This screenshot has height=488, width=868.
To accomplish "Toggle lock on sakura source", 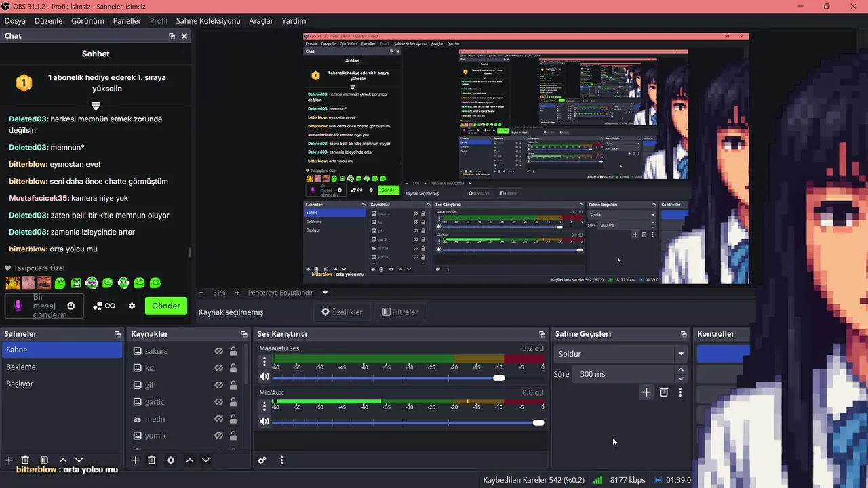I will [x=233, y=351].
